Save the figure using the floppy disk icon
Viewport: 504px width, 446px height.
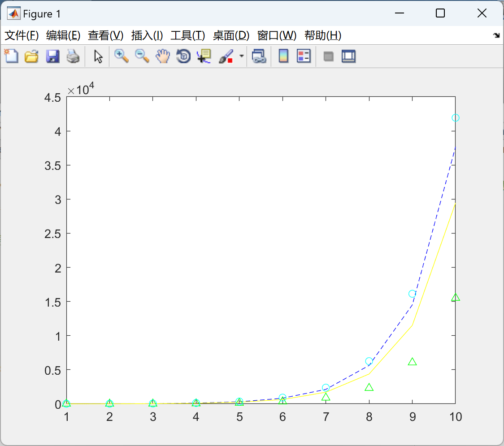[52, 56]
